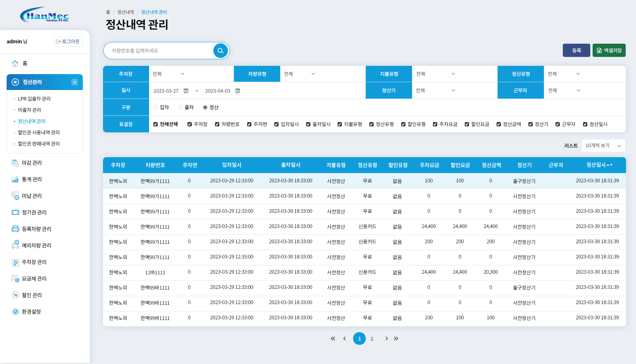Screen dimensions: 636x364
Task: Open the 통계 관리 statistics menu icon
Action: tap(16, 179)
